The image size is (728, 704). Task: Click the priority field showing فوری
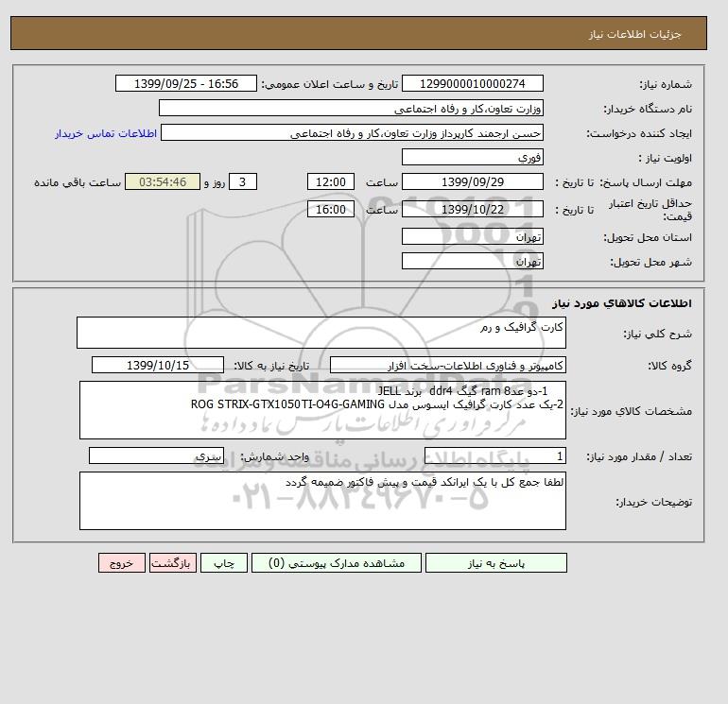(x=472, y=157)
